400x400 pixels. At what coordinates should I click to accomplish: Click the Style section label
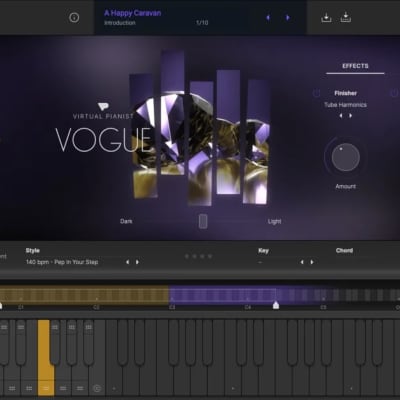[x=33, y=250]
